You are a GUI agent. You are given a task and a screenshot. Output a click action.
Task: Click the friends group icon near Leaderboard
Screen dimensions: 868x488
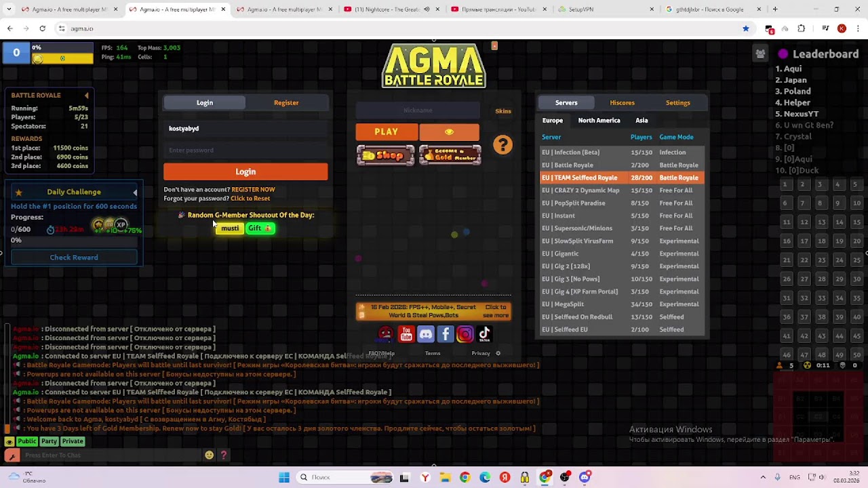[x=760, y=54]
